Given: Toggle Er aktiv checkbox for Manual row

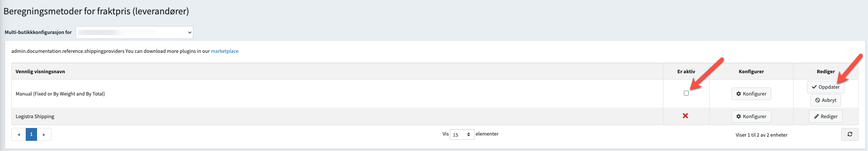Looking at the screenshot, I should coord(686,93).
